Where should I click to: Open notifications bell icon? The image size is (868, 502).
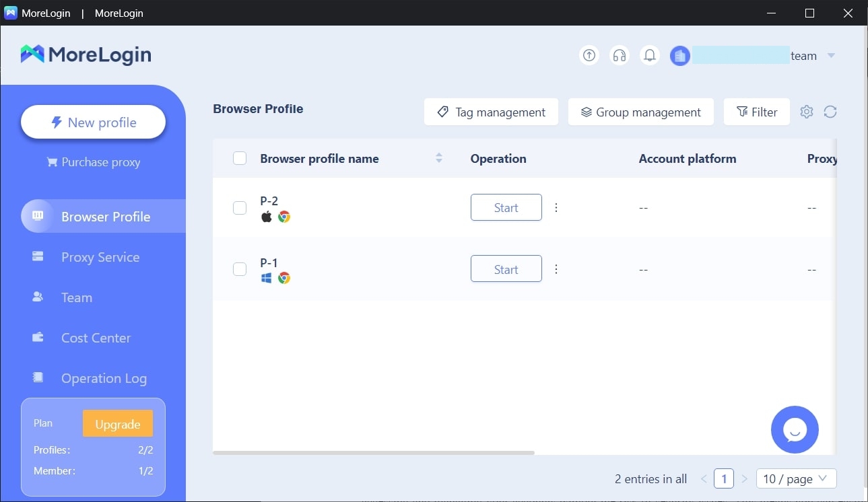click(x=650, y=55)
